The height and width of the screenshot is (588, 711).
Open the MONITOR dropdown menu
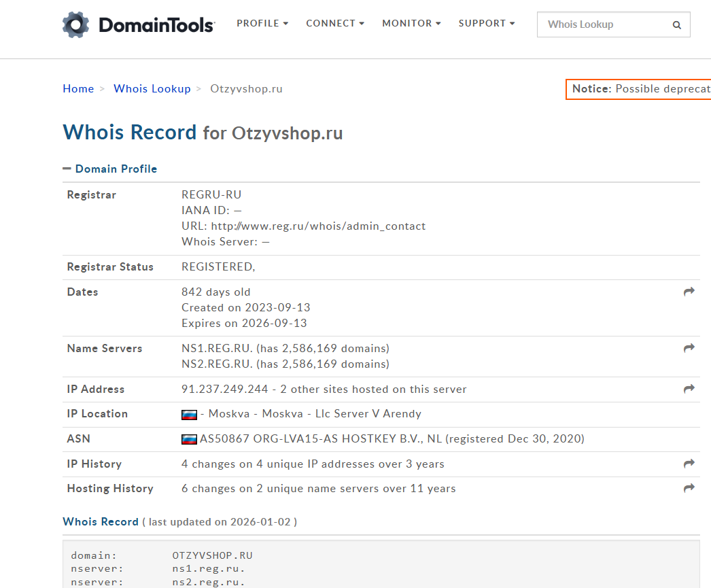tap(411, 23)
